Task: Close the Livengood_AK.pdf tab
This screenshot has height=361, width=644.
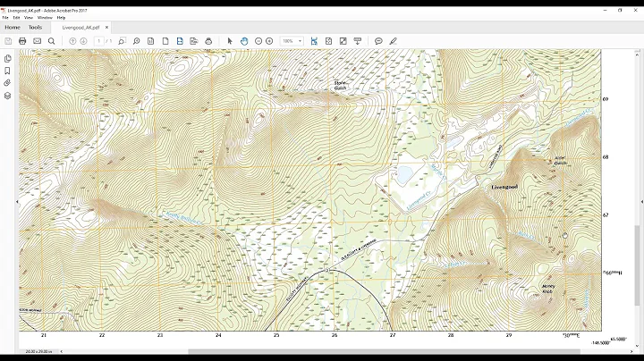Action: (x=106, y=28)
